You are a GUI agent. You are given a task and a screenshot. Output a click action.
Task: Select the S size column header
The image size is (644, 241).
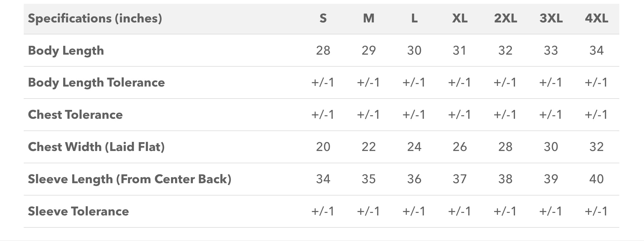[323, 18]
